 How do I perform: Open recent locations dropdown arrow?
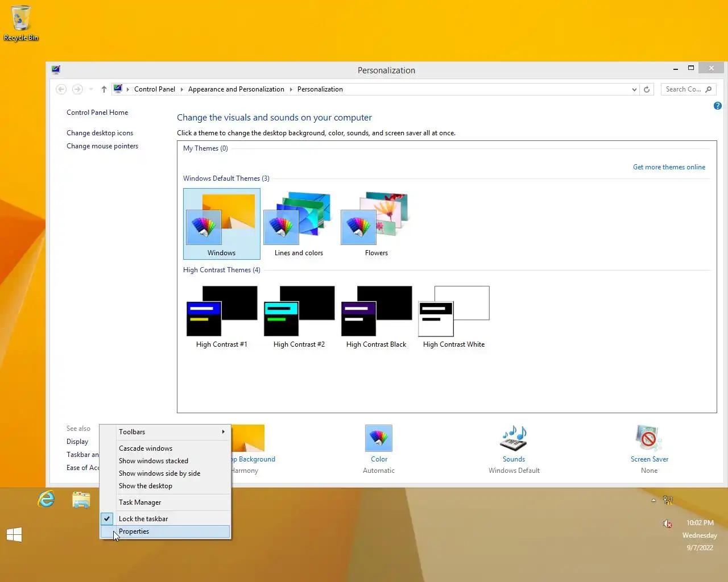coord(91,89)
